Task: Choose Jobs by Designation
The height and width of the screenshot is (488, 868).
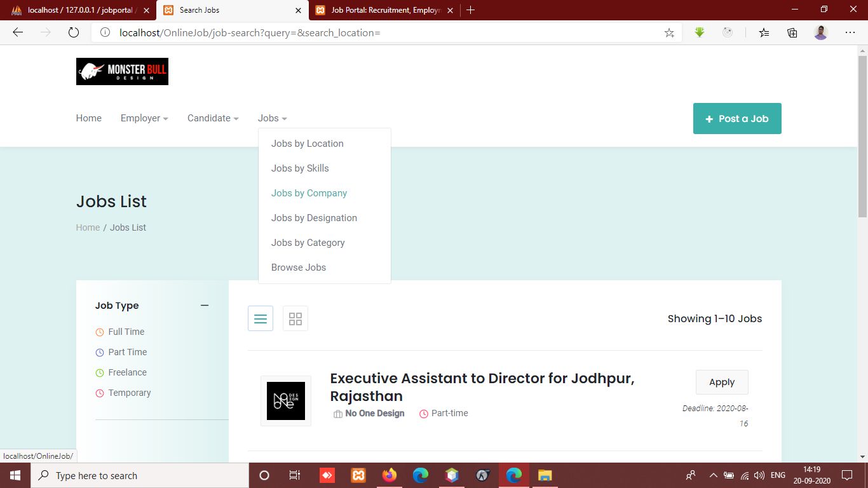Action: click(314, 218)
